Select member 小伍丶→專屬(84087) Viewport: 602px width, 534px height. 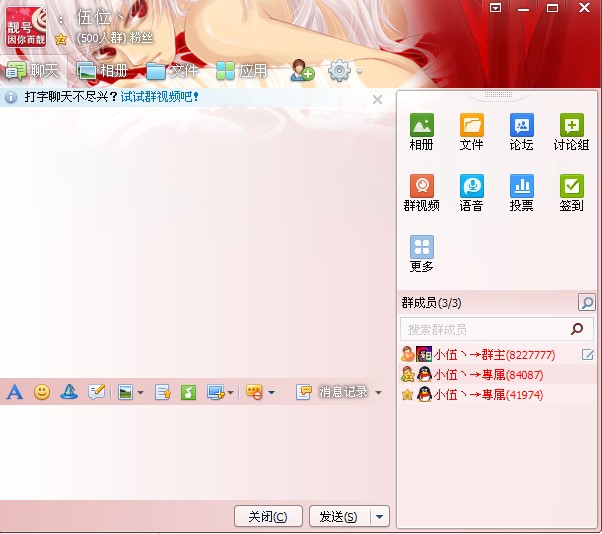498,375
